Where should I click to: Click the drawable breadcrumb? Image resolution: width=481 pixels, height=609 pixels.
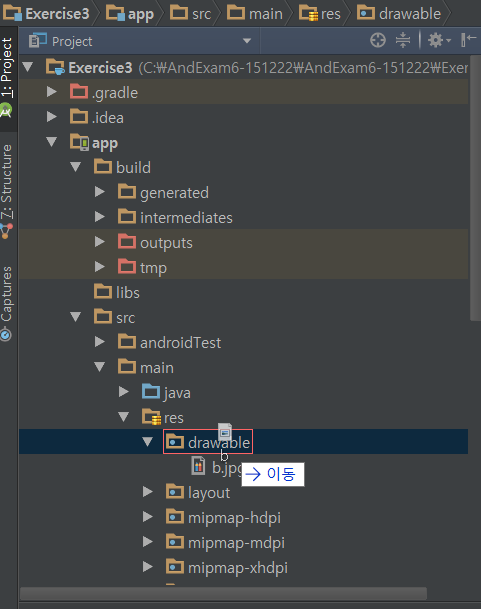point(399,14)
